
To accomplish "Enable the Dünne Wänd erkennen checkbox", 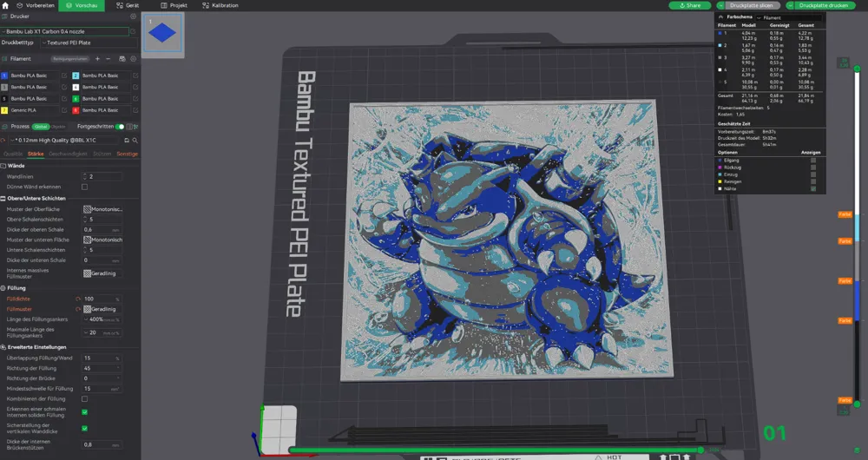I will pos(85,187).
